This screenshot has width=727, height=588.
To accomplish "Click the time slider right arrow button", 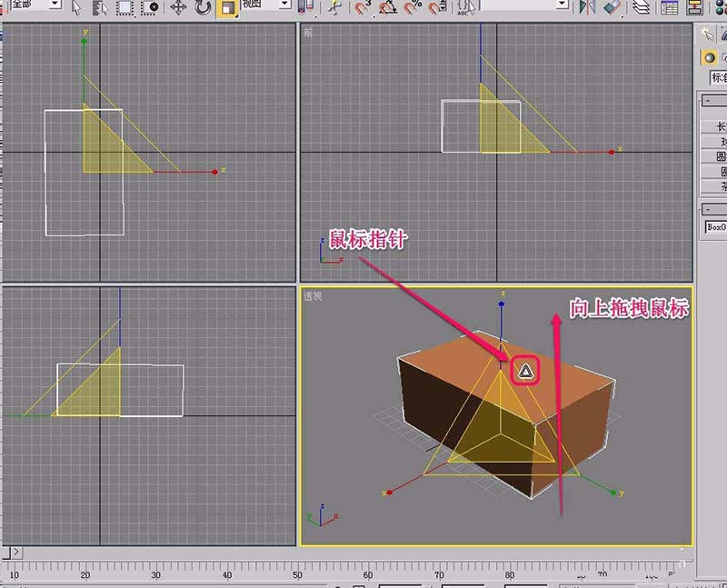I will tap(16, 552).
